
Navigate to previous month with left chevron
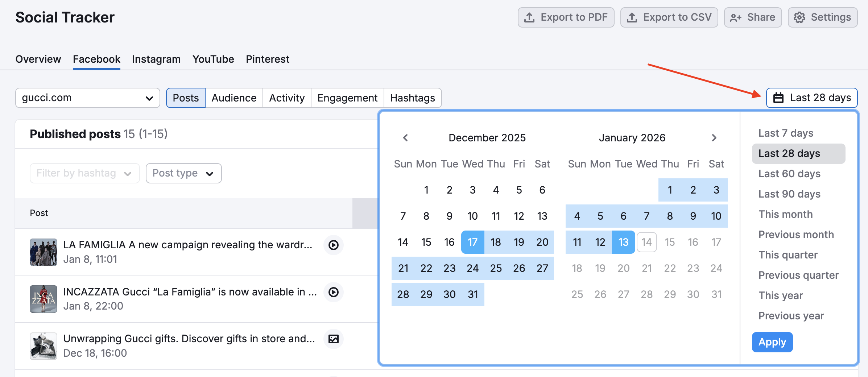[x=405, y=138]
